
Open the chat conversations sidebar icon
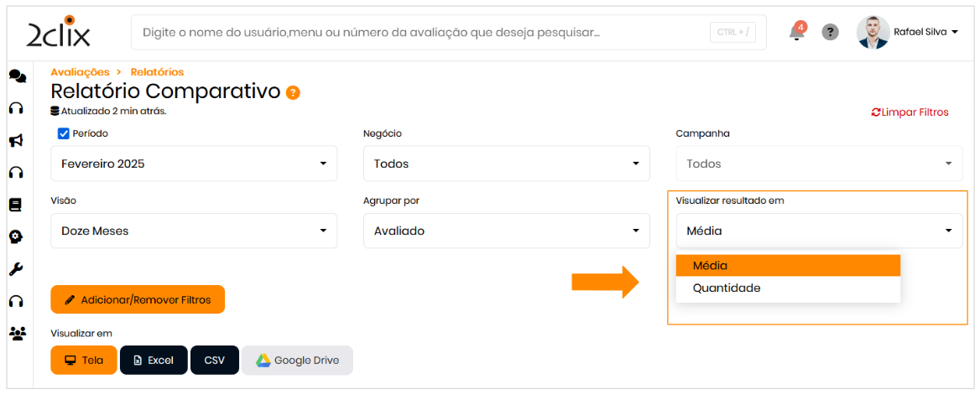(17, 76)
